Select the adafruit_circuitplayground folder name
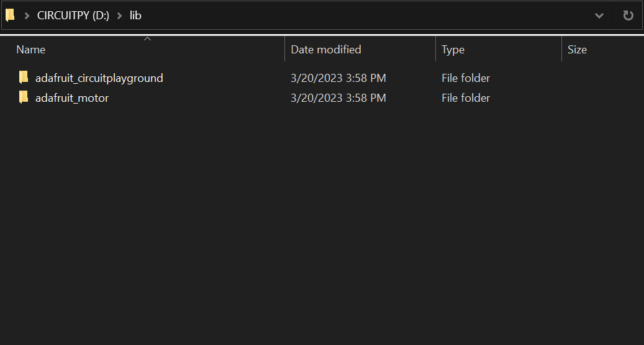 [x=99, y=78]
